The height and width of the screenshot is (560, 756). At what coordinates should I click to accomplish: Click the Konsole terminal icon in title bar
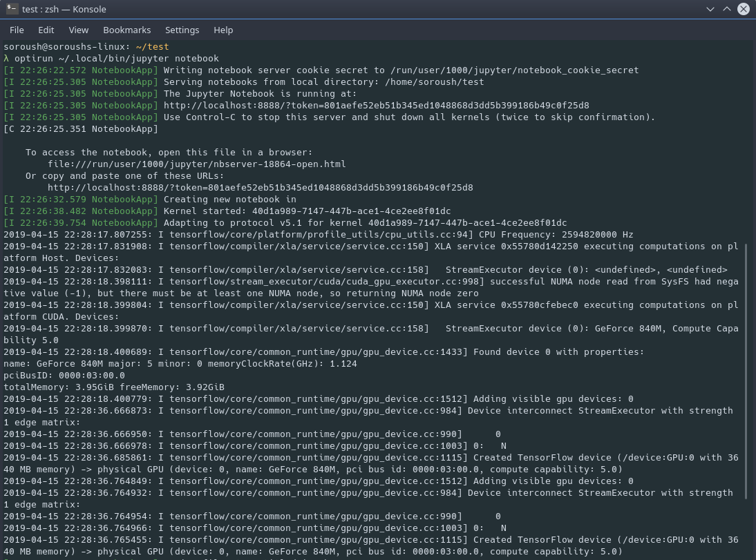pos(12,9)
